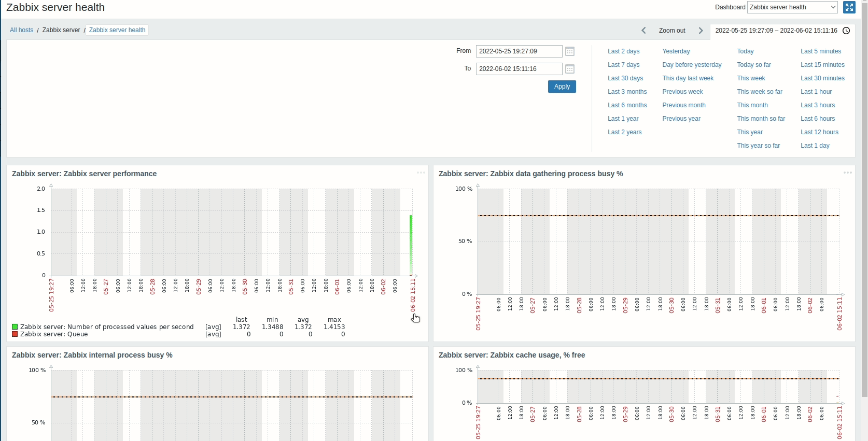Viewport: 868px width, 441px height.
Task: Select This year range
Action: [750, 132]
